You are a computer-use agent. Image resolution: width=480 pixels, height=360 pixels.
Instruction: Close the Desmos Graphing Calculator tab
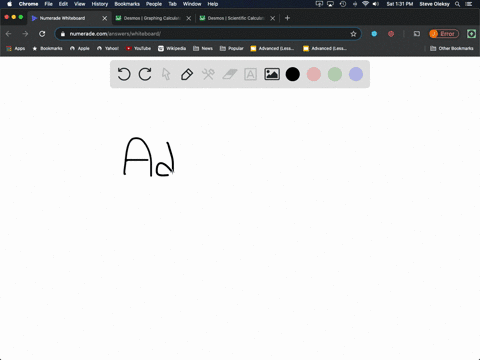(x=189, y=18)
